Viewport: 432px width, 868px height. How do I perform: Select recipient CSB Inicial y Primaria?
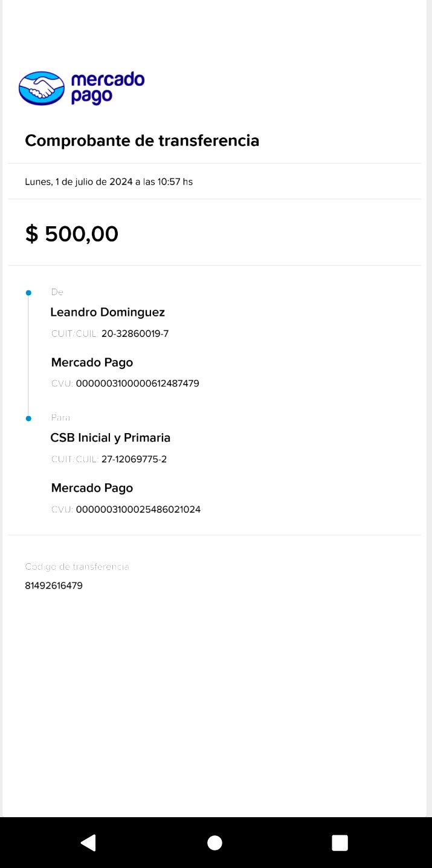[x=111, y=437]
